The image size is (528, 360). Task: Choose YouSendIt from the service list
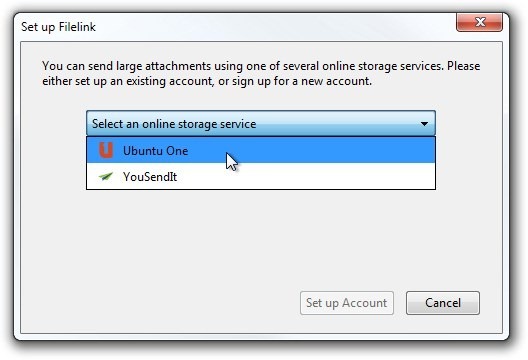[x=261, y=176]
